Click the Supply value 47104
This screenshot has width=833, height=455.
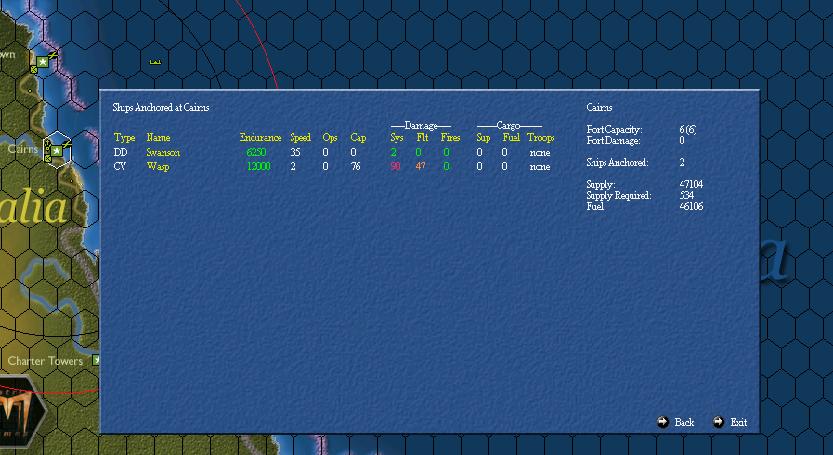pyautogui.click(x=691, y=184)
